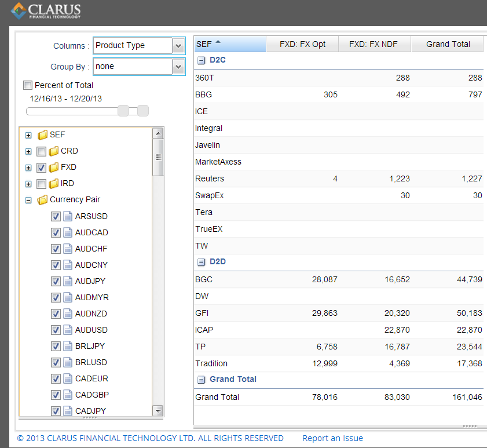Open the Columns Product Type dropdown
The width and height of the screenshot is (487, 448).
point(178,46)
